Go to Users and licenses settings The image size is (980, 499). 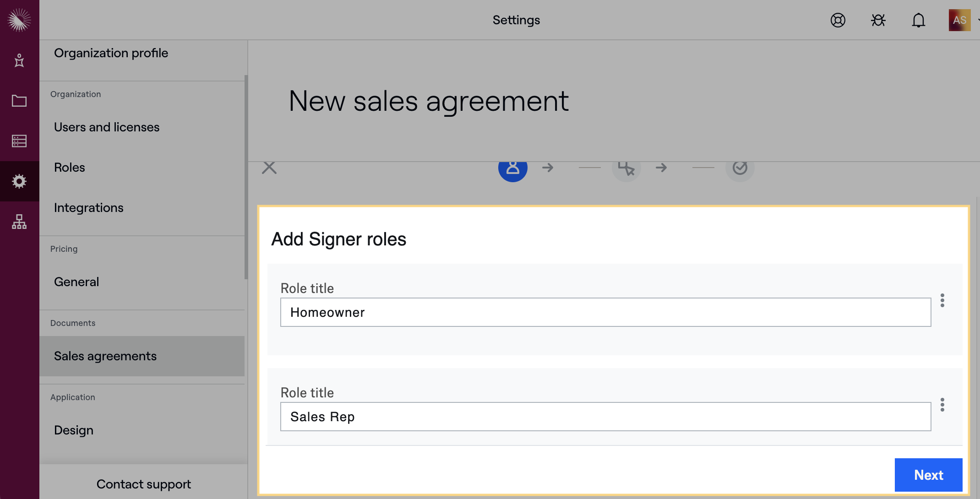(x=107, y=127)
